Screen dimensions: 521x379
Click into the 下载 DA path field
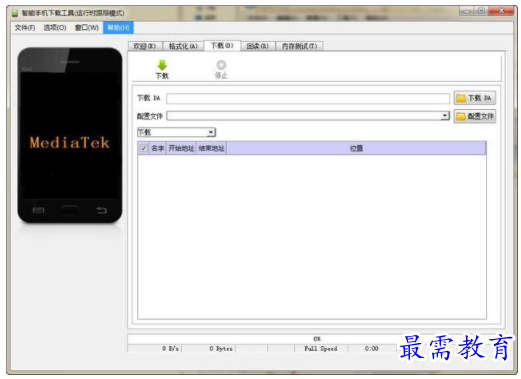308,99
